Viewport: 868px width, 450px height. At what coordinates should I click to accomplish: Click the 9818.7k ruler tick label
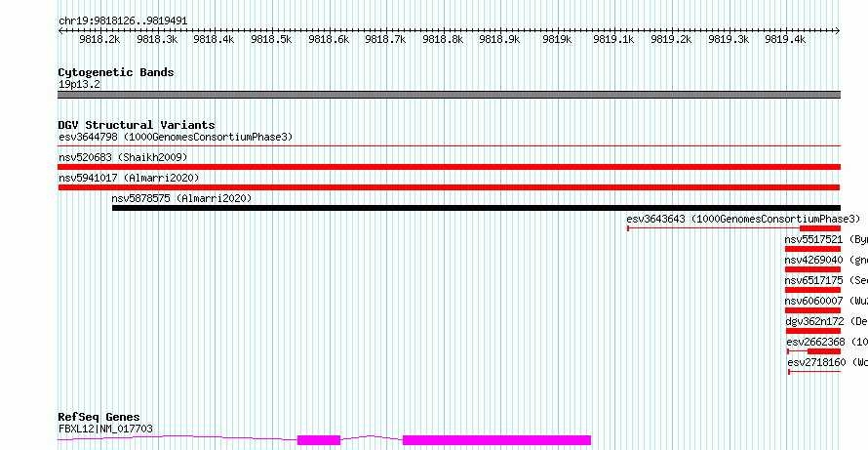click(386, 39)
